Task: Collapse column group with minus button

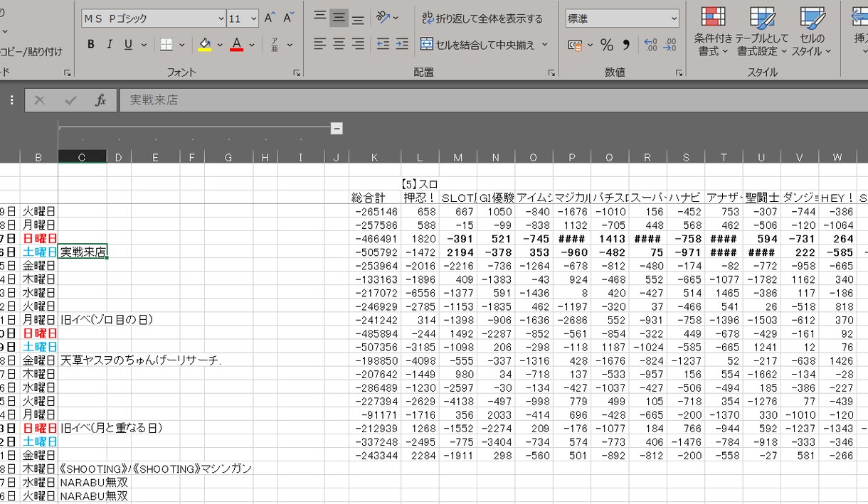Action: (337, 129)
